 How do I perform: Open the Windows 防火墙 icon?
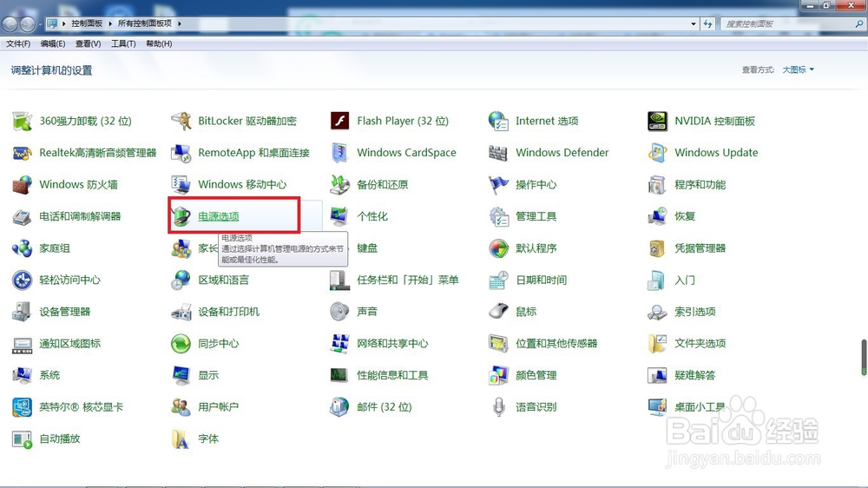coord(23,184)
